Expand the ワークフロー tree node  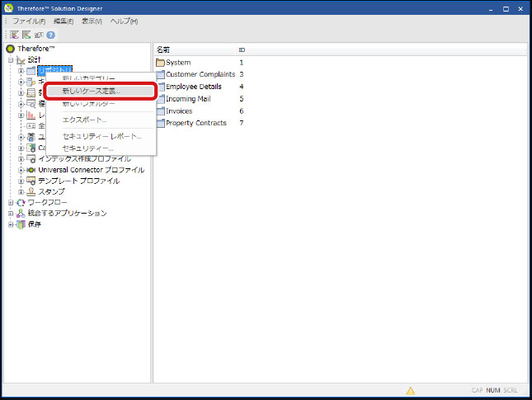tap(11, 202)
